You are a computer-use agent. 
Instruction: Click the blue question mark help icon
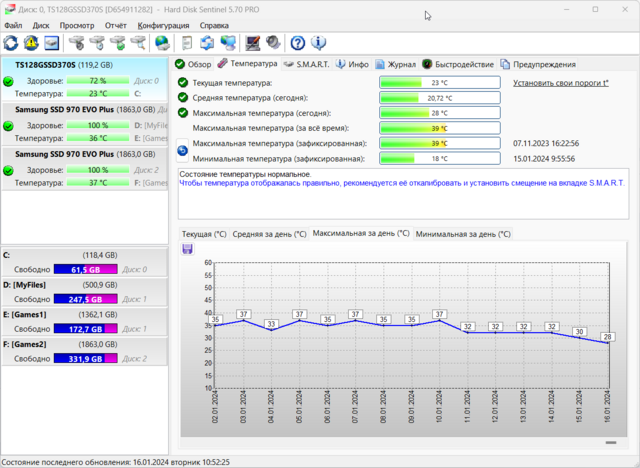[297, 43]
